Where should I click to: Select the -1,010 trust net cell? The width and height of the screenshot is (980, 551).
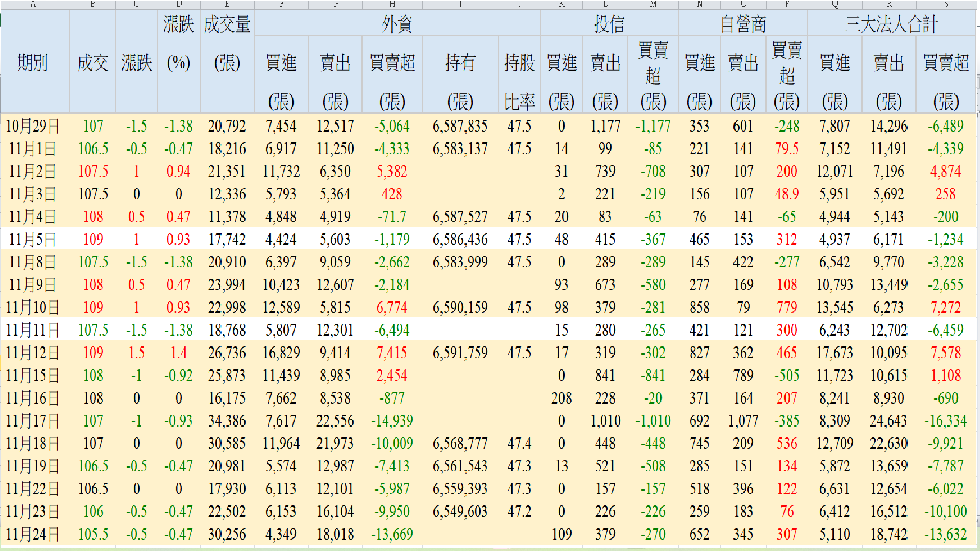(653, 421)
